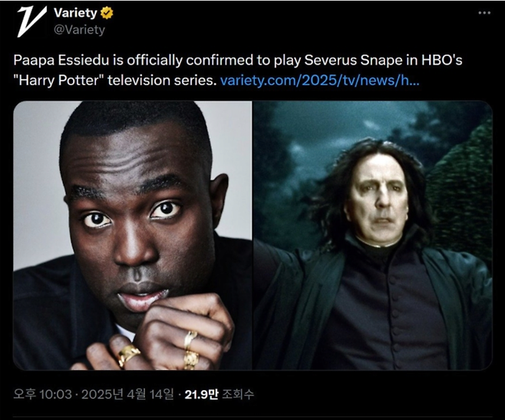Open the Variety V logo avatar

coord(31,21)
